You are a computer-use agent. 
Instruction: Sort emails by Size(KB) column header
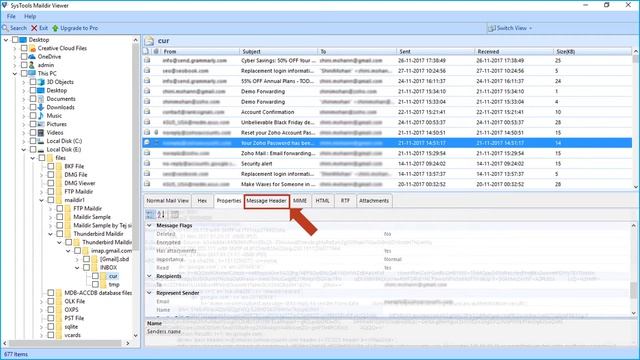click(592, 51)
